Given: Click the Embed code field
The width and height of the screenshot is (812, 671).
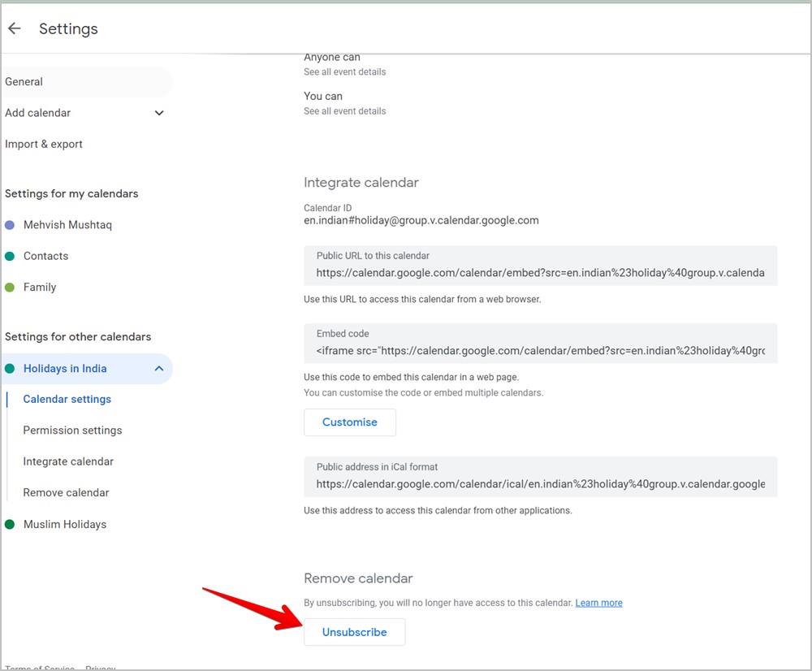Looking at the screenshot, I should 540,344.
